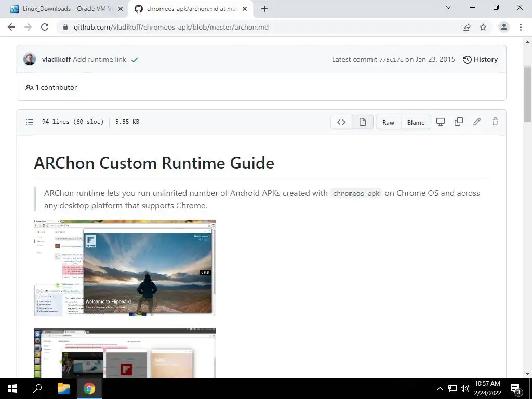Open table of contents list icon
This screenshot has width=532, height=399.
pos(30,122)
